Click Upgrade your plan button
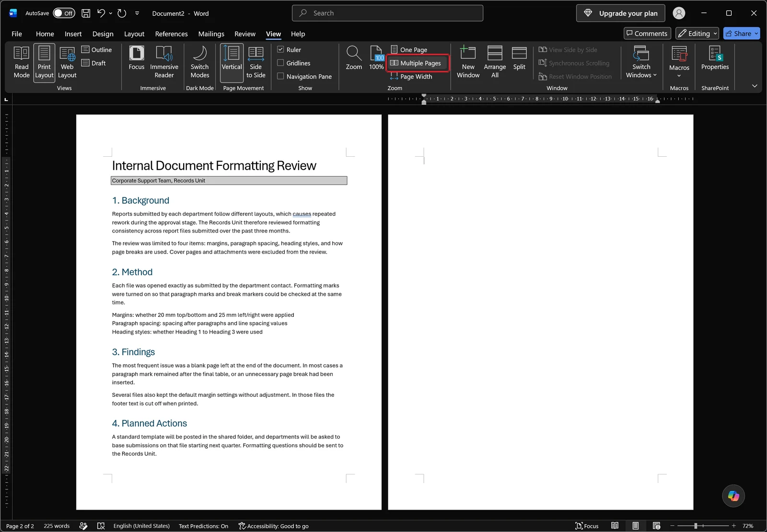This screenshot has height=532, width=767. 620,13
